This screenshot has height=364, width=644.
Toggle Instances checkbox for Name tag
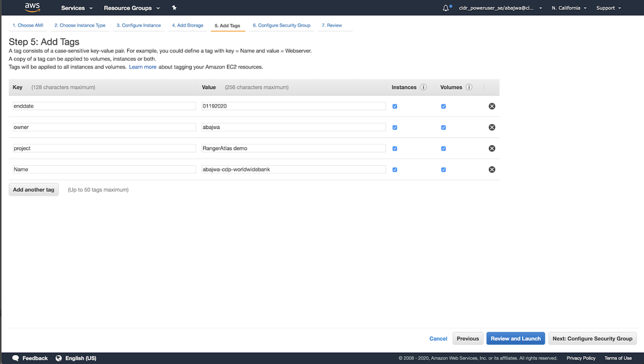click(x=395, y=170)
